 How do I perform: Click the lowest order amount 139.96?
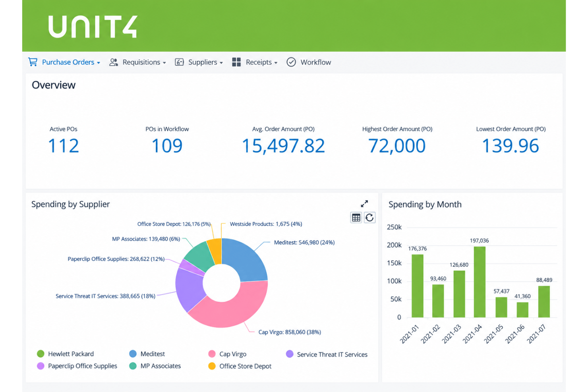[x=511, y=146]
